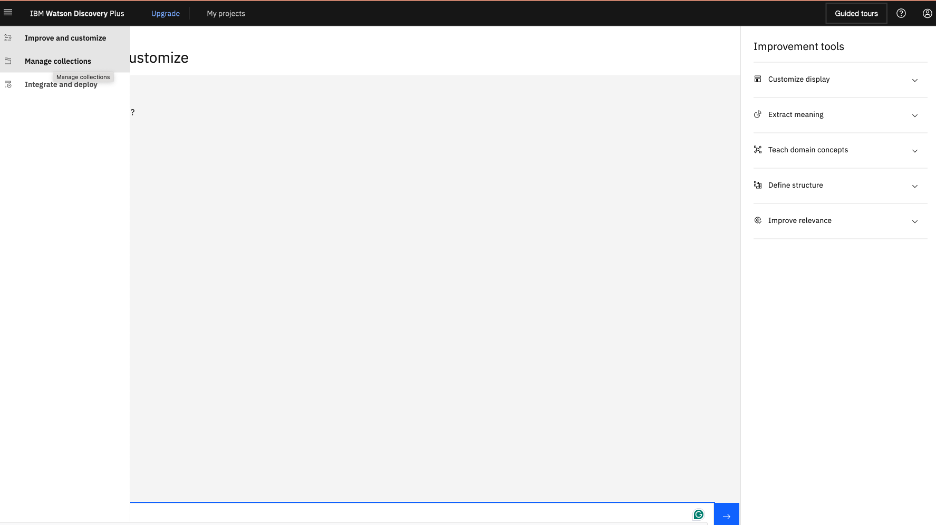Click the Customize display panel icon
Screen dimensions: 936x526
click(758, 79)
